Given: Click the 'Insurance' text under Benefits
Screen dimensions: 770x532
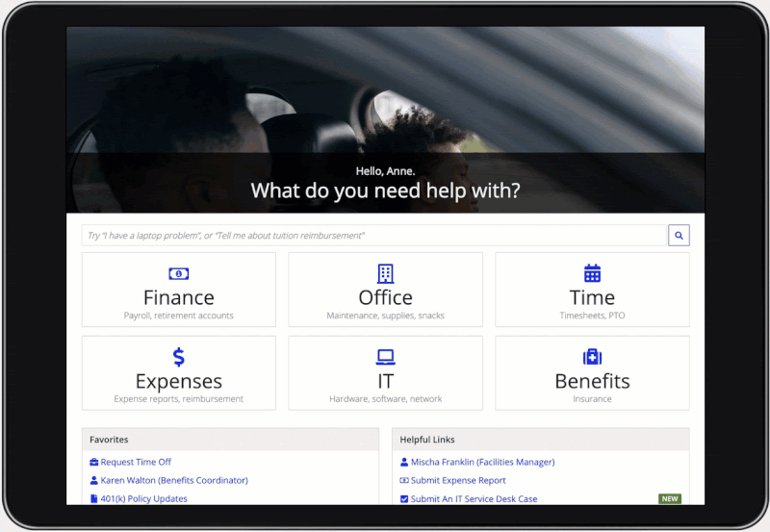Looking at the screenshot, I should click(x=592, y=399).
